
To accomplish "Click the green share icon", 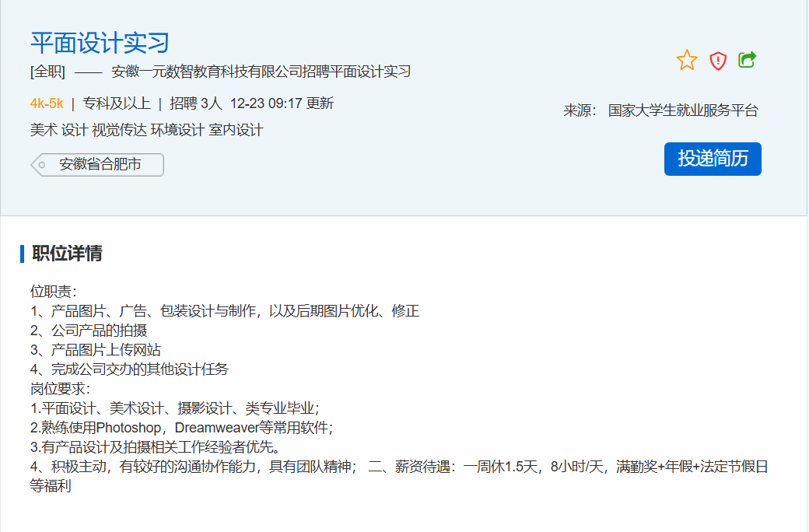I will [x=748, y=60].
